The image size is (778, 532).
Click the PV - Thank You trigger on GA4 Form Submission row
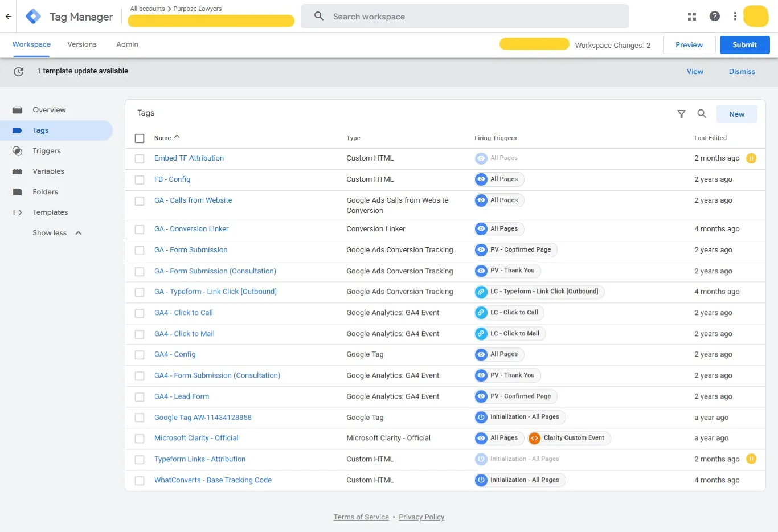point(507,375)
